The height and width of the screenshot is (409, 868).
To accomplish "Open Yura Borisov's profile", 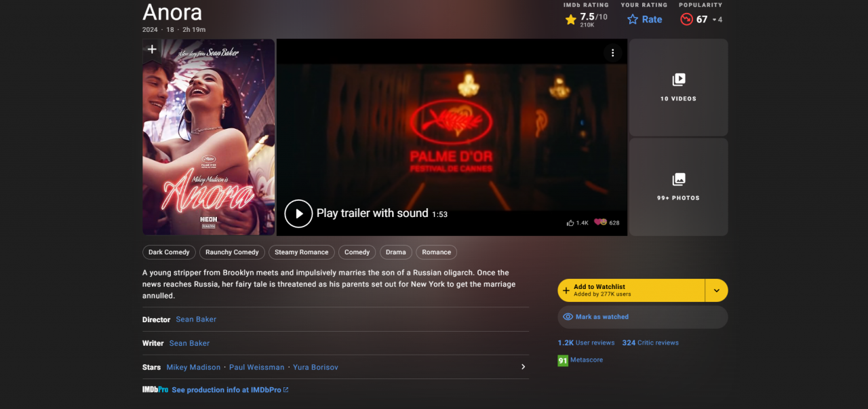I will 315,367.
